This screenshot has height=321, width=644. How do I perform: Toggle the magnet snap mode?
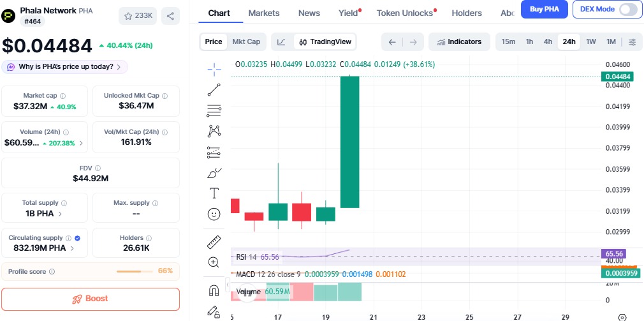[x=214, y=291]
